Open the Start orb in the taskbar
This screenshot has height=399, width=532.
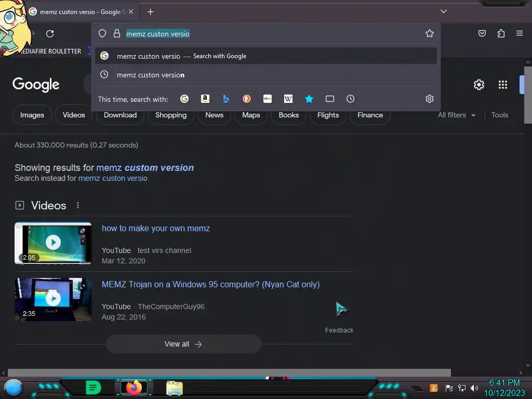(13, 388)
